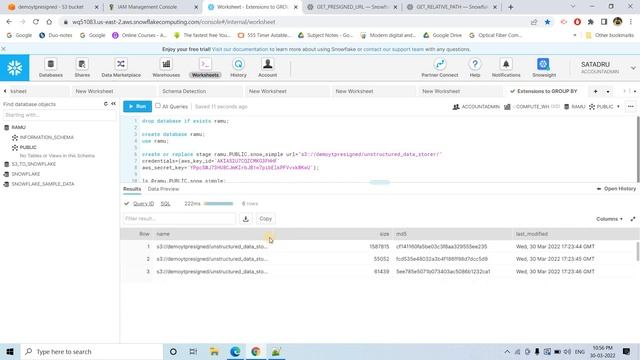The image size is (640, 360).
Task: Bookmark this page with star icon
Action: coord(548,22)
